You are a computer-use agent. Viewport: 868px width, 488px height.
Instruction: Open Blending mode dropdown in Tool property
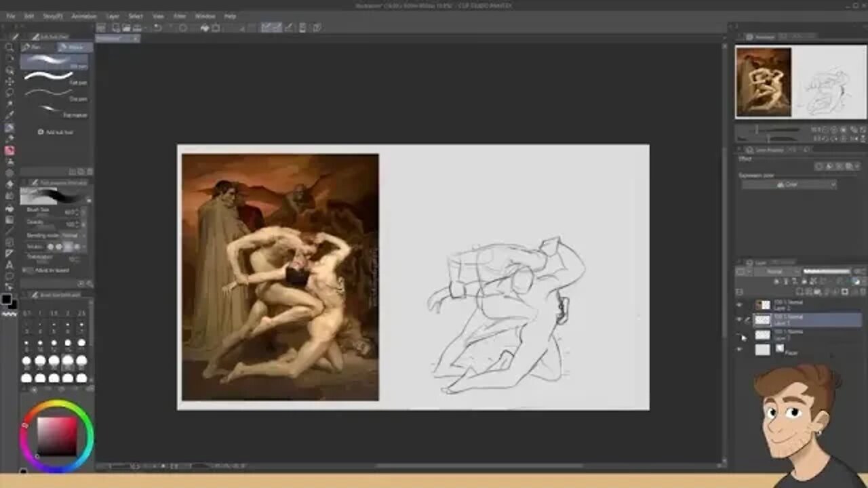[71, 235]
